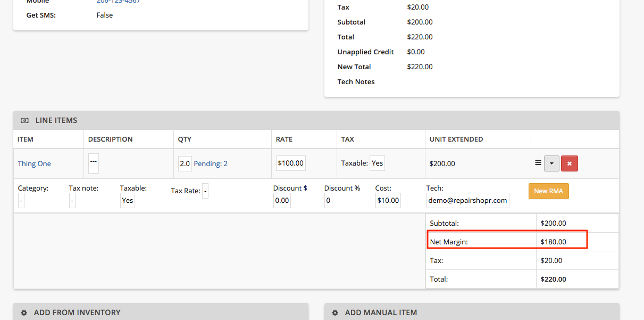Select the Discount % input field
Image resolution: width=644 pixels, height=320 pixels.
point(328,200)
